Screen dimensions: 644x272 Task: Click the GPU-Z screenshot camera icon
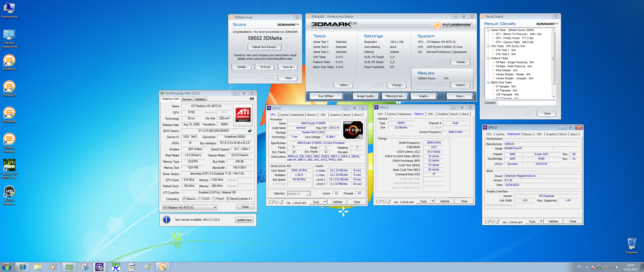[x=252, y=99]
